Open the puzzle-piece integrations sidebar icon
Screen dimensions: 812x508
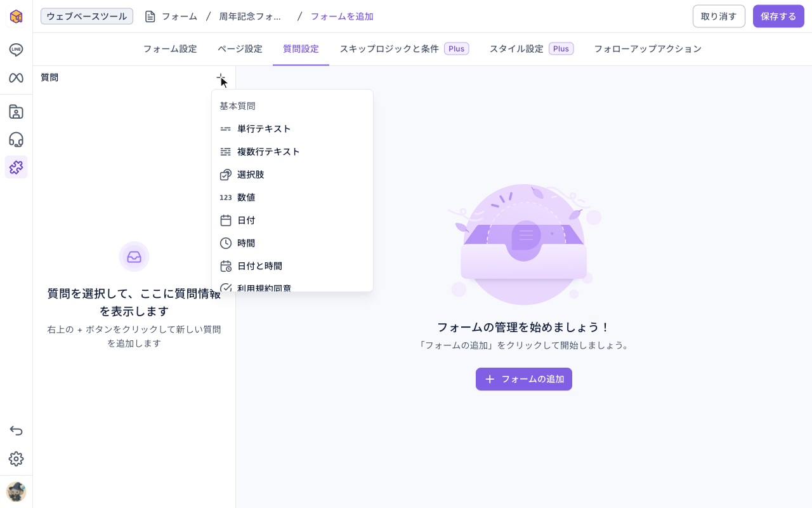click(x=16, y=167)
